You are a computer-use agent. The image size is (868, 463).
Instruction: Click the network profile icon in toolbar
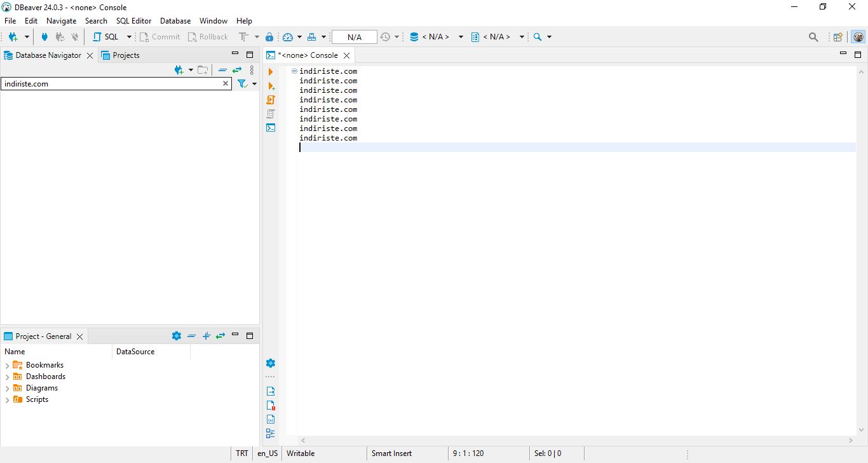[x=312, y=37]
